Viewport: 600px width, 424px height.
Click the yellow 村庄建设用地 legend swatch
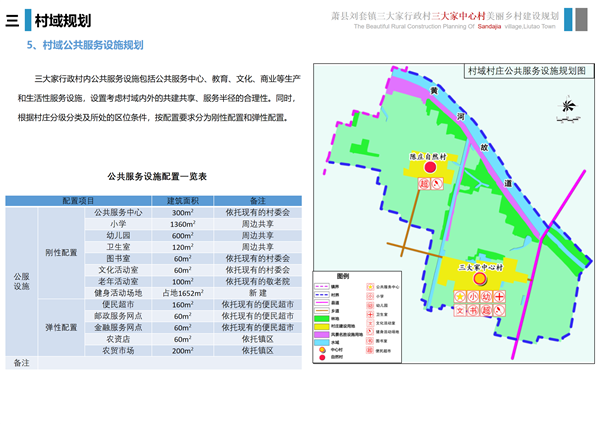coord(323,328)
